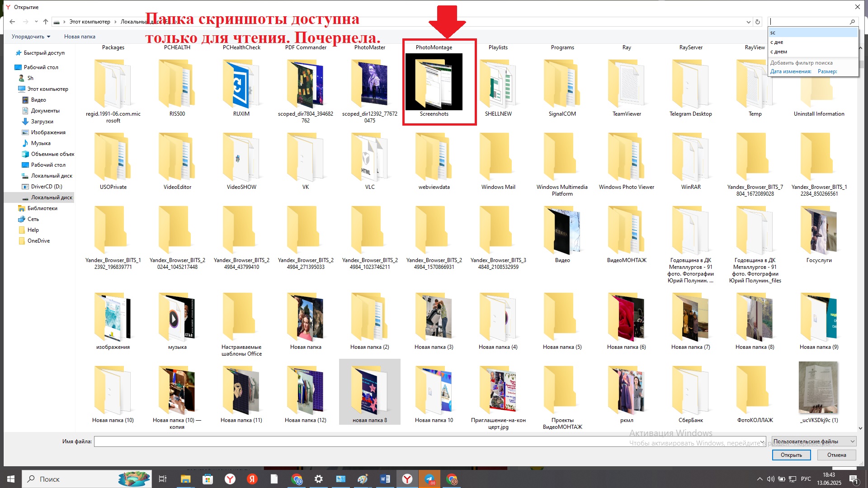Select the Temp folder
The height and width of the screenshot is (488, 868).
(755, 89)
